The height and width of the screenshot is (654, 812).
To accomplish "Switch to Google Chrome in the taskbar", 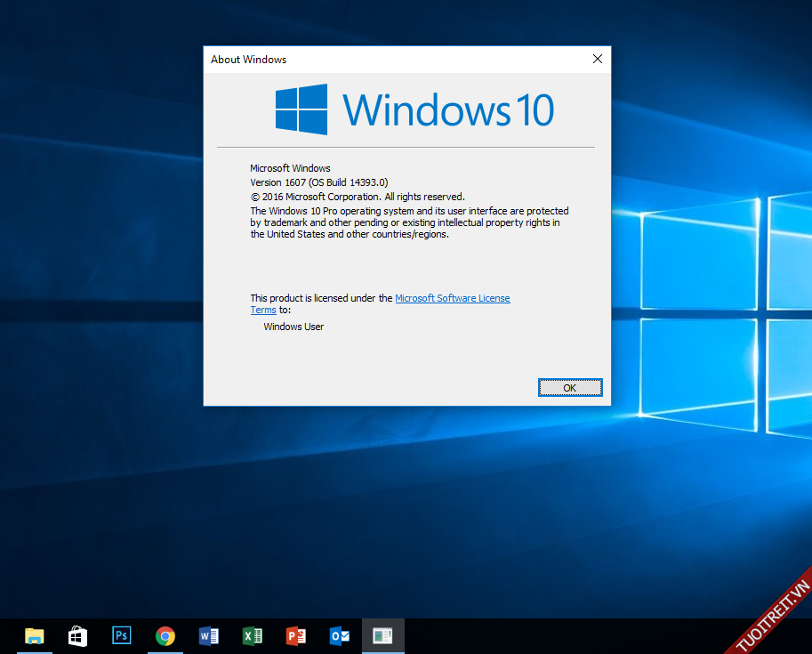I will pos(165,636).
